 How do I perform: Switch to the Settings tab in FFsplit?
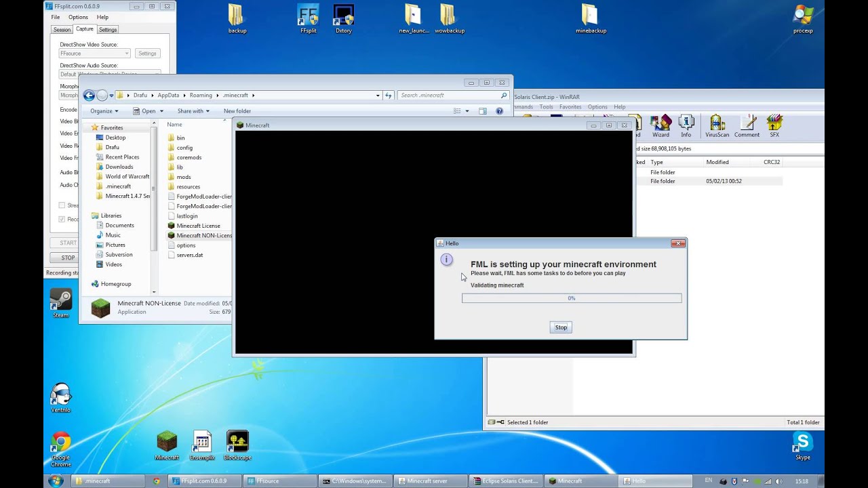click(x=108, y=29)
